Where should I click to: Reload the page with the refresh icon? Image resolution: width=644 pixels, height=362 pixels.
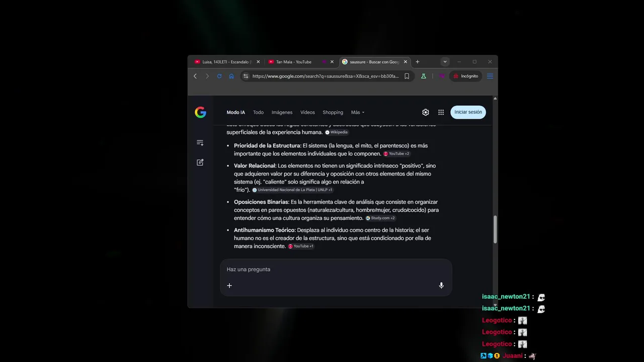tap(219, 76)
